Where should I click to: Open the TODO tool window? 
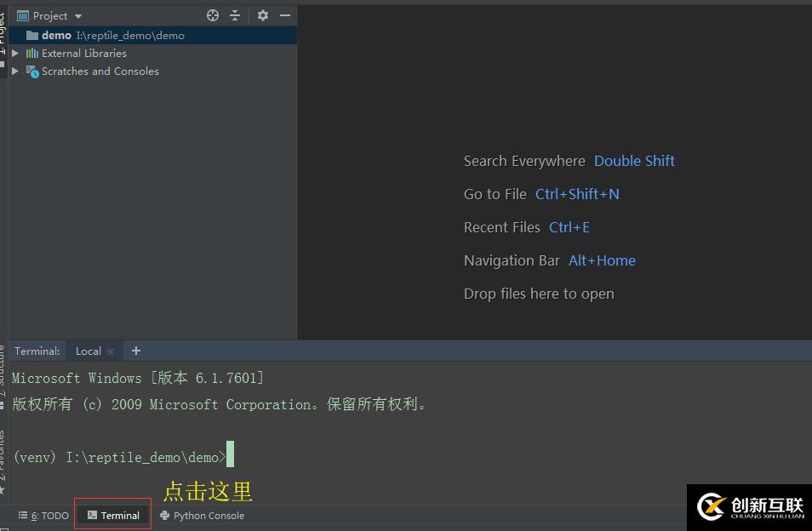(x=43, y=516)
